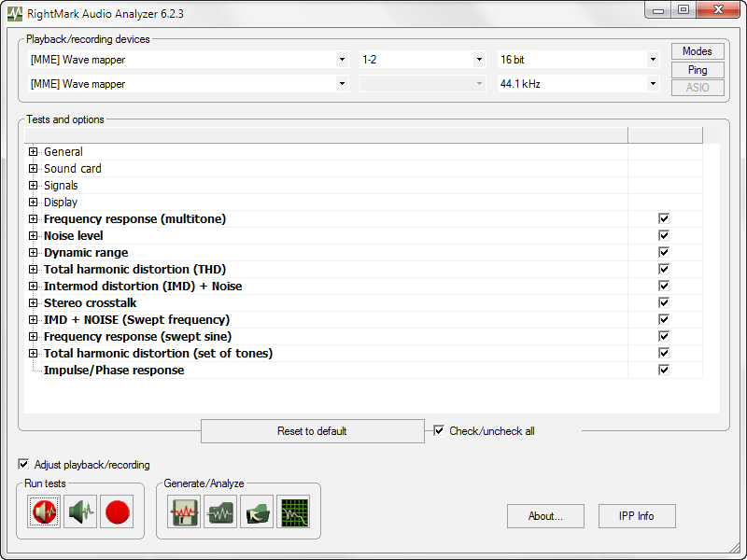The width and height of the screenshot is (747, 560).
Task: Click the load results folder icon
Action: [x=257, y=511]
